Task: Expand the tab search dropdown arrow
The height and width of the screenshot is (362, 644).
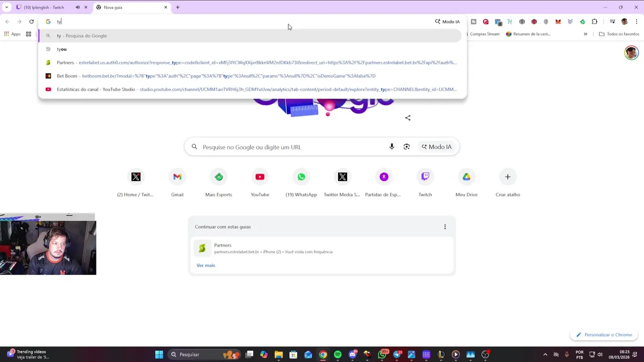Action: pos(7,8)
